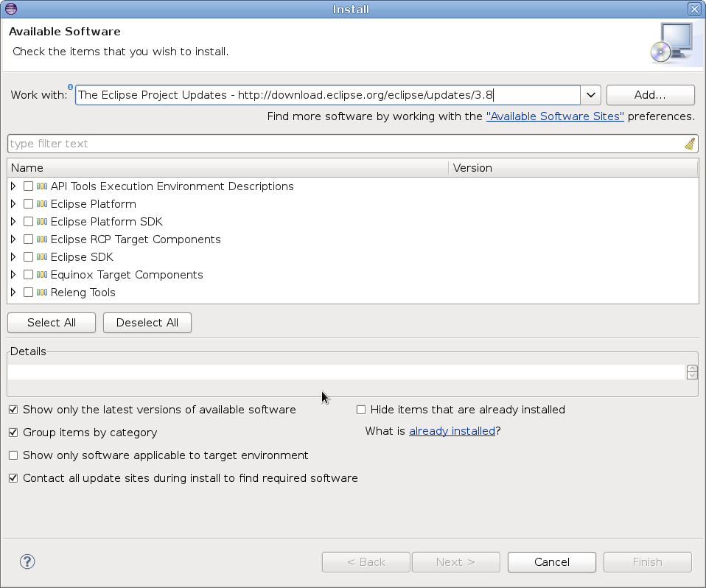Click the Add... button
Image resolution: width=706 pixels, height=588 pixels.
tap(650, 95)
